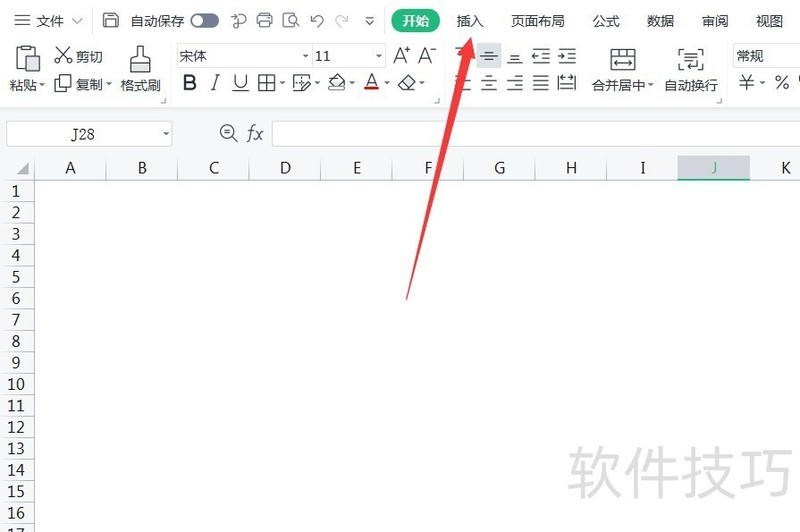Increase font size with A+ icon
Screen dimensions: 800x532
(402, 55)
